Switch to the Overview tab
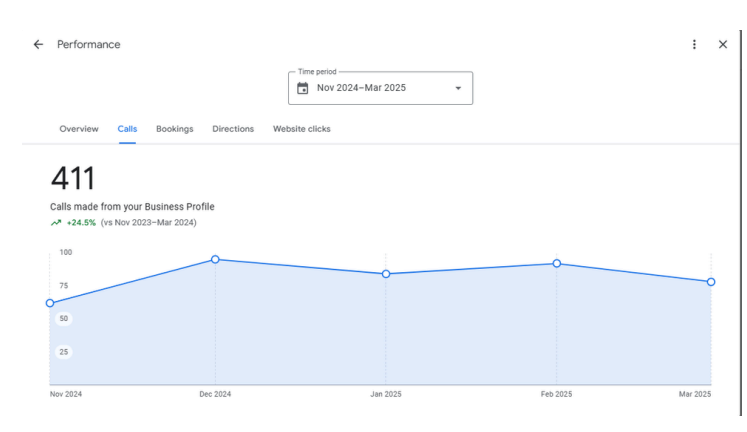The image size is (747, 432). (79, 129)
